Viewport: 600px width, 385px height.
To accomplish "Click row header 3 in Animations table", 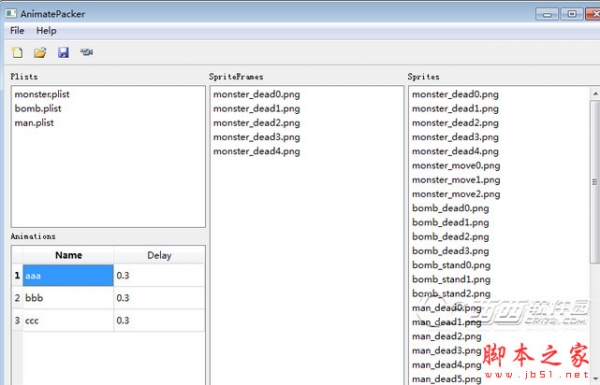I will (17, 320).
